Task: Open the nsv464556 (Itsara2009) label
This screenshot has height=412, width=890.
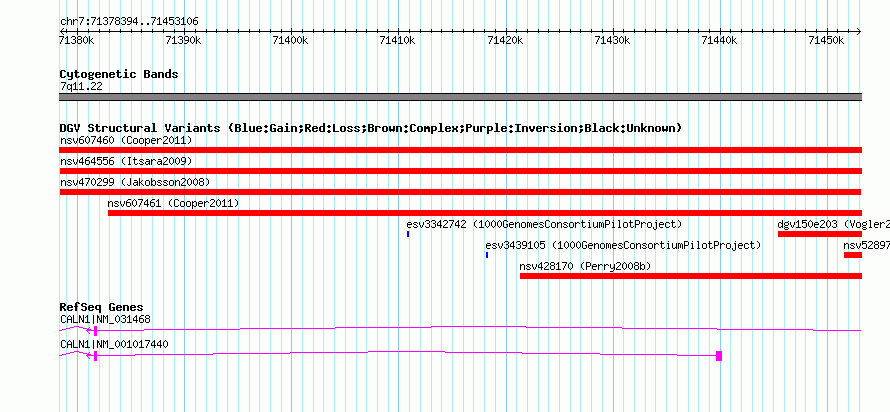Action: coord(126,161)
